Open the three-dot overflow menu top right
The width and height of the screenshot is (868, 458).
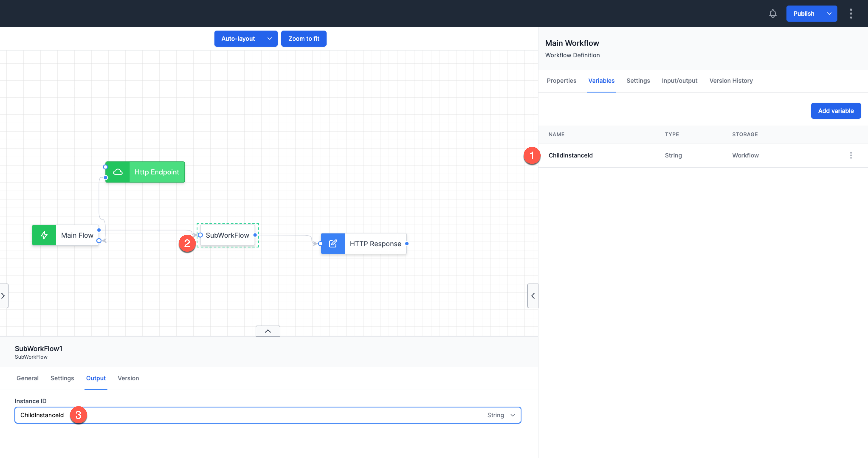[x=851, y=13]
